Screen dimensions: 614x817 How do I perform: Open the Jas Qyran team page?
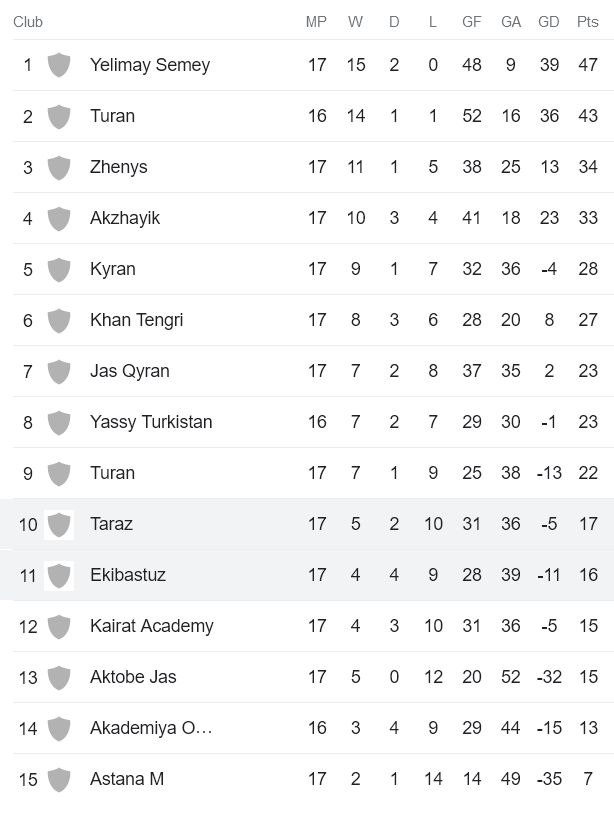click(131, 371)
